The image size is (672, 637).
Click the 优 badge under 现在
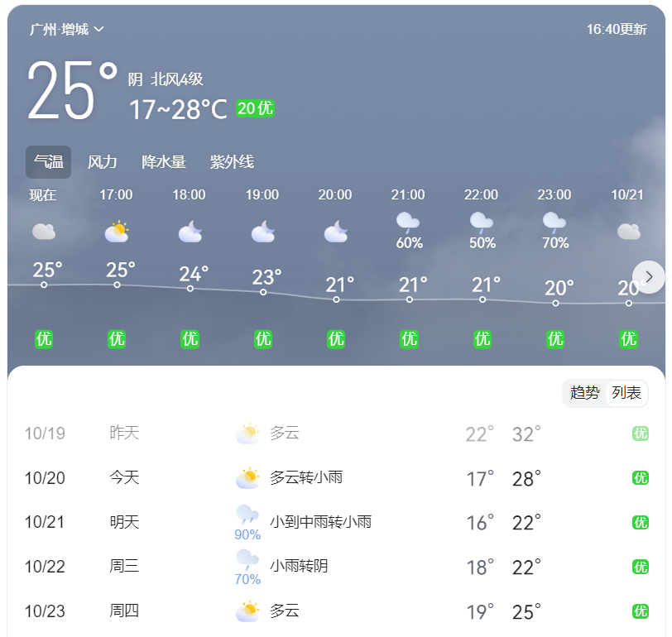(x=44, y=339)
